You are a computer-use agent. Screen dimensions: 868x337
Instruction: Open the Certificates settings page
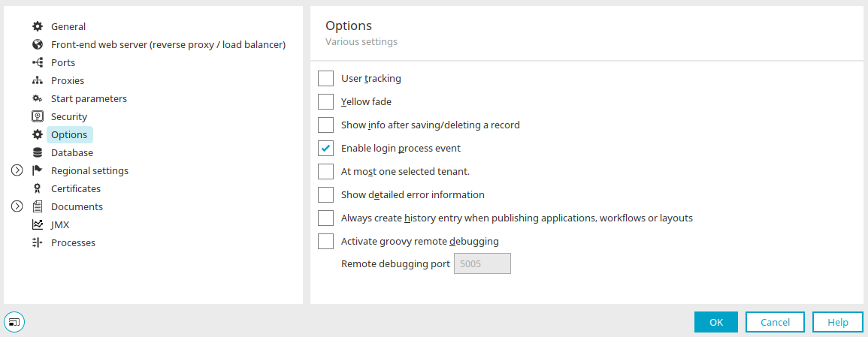coord(76,189)
